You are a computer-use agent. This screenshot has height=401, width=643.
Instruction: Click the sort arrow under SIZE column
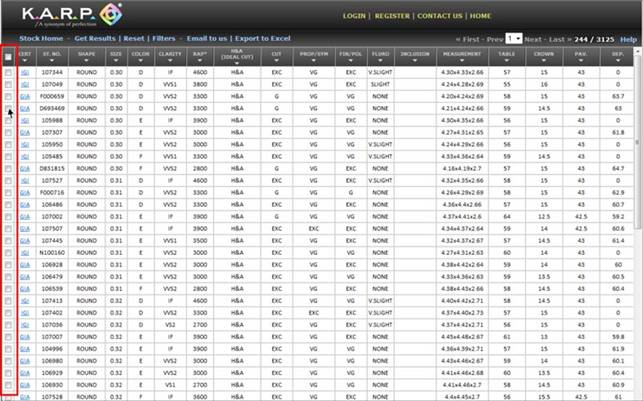coord(116,59)
